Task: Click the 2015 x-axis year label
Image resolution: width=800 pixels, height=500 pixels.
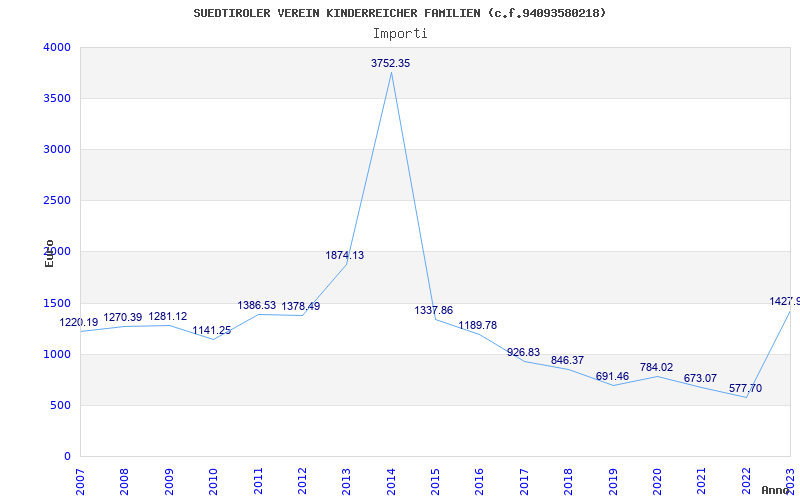Action: [x=435, y=481]
